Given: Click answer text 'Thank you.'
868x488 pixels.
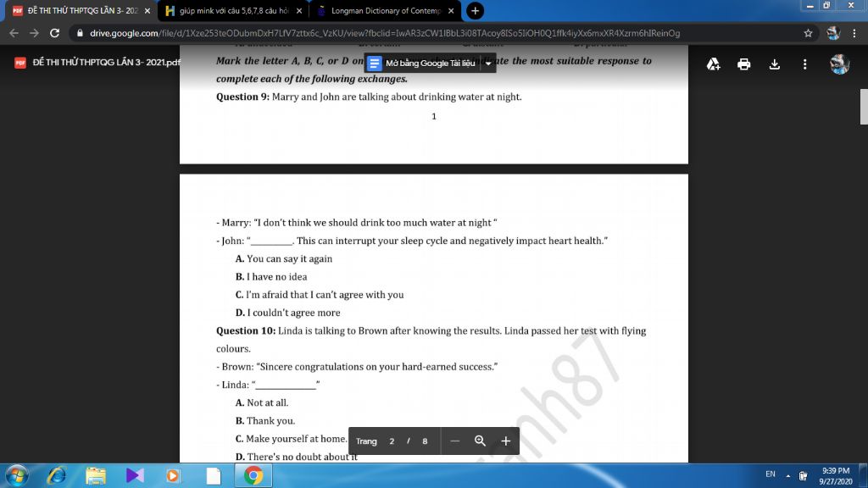Looking at the screenshot, I should (x=270, y=420).
